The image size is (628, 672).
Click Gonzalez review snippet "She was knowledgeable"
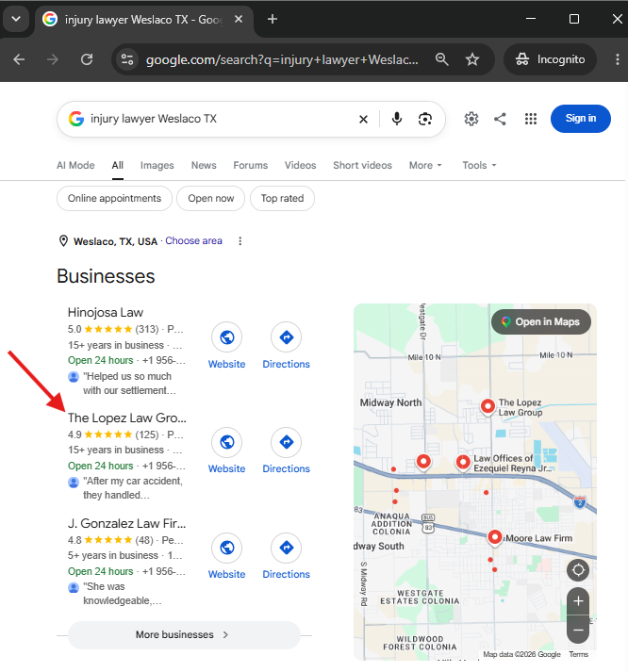[x=123, y=594]
